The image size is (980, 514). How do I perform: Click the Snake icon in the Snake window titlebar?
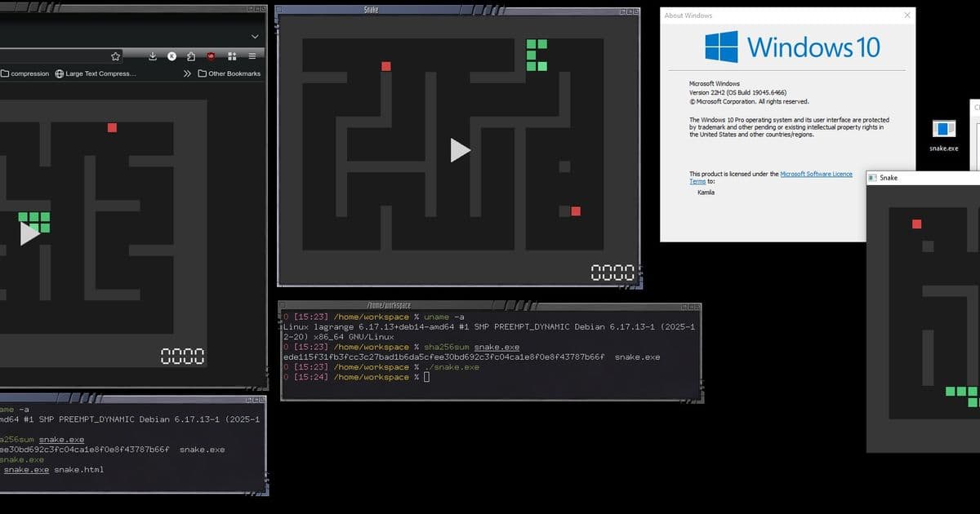point(873,177)
